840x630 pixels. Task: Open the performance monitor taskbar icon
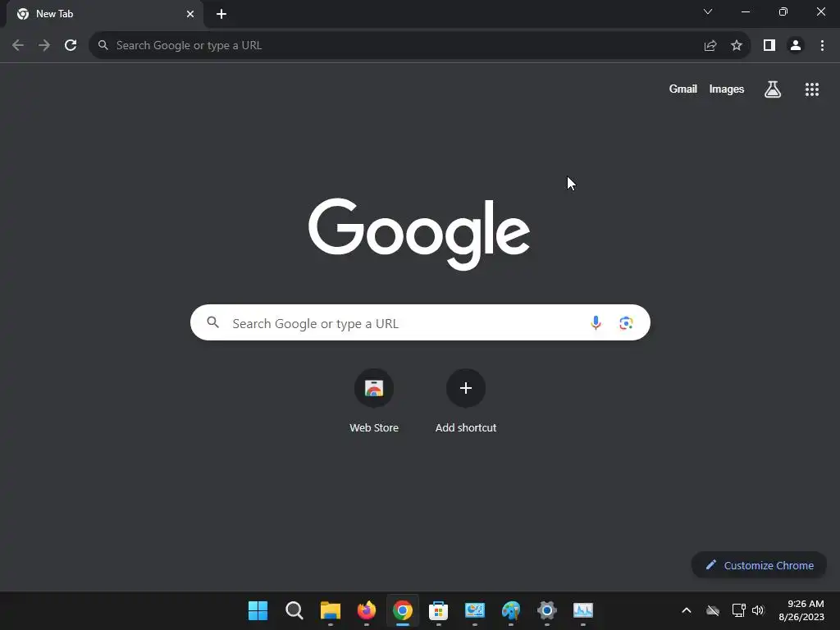pos(583,610)
